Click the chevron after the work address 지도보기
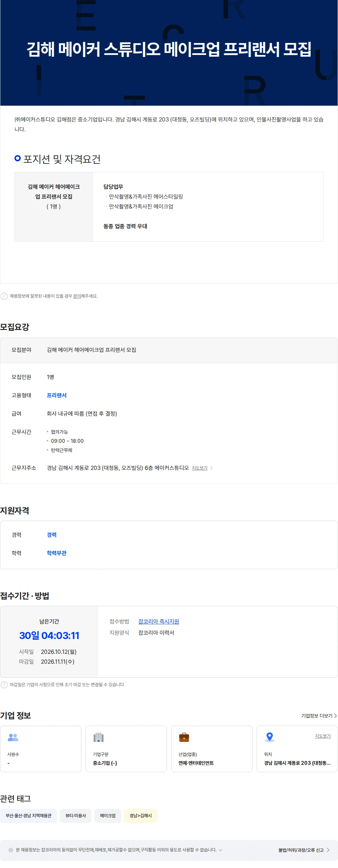This screenshot has height=868, width=338. (x=212, y=468)
